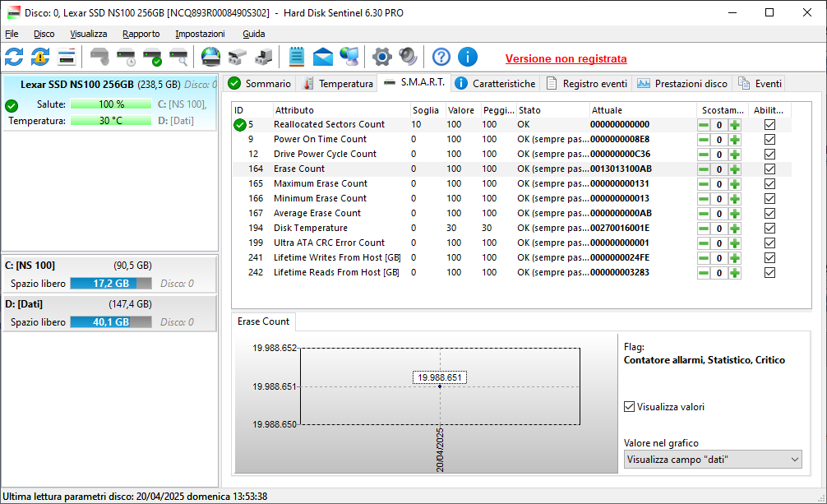Sort table by the Attuale column header
This screenshot has width=827, height=504.
(x=642, y=110)
